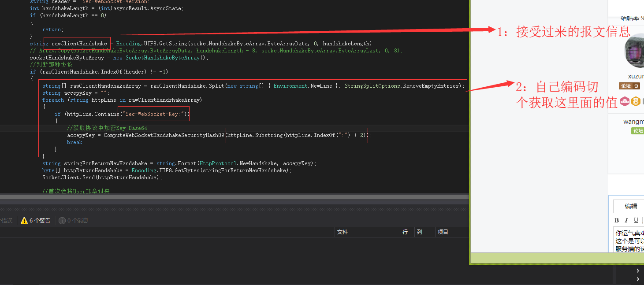Expand the lower arrow at bottom-right panel

[x=638, y=279]
